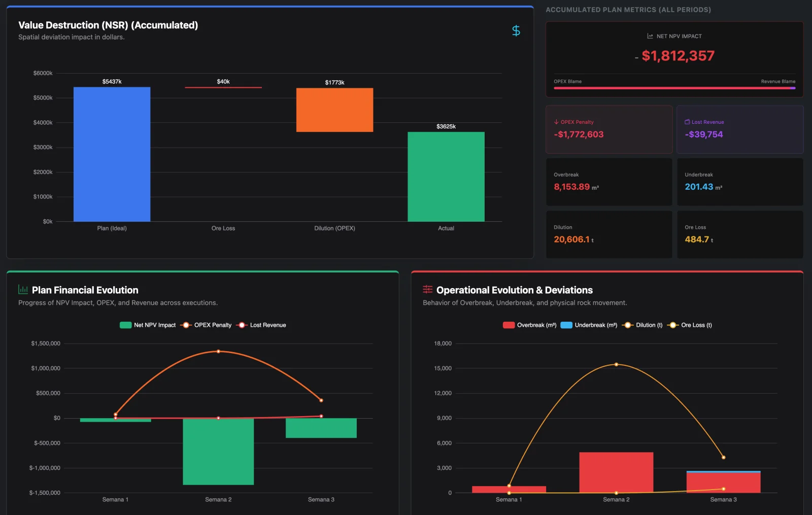Screen dimensions: 812x515
Task: Click Semana 2 Dilution peak point
Action: pyautogui.click(x=616, y=364)
